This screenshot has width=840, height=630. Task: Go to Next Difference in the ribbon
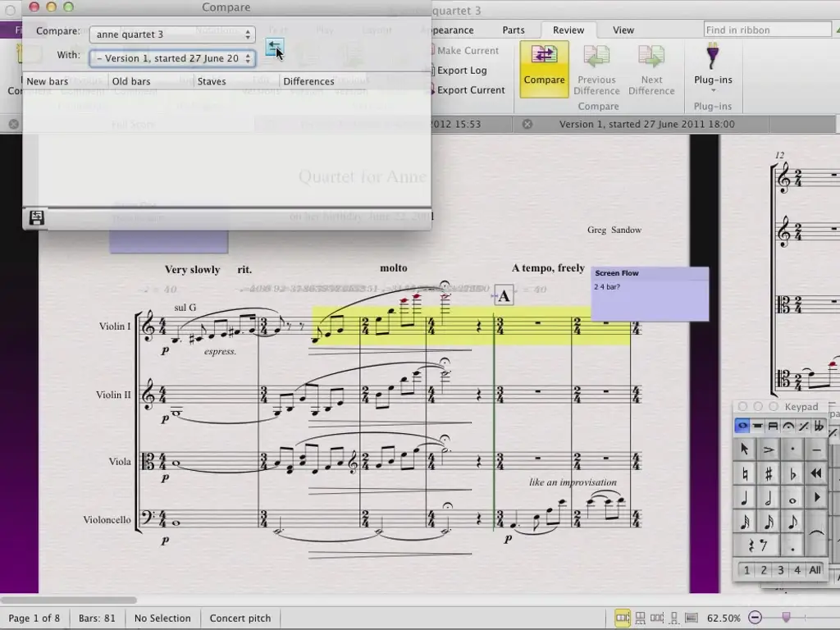(x=651, y=71)
